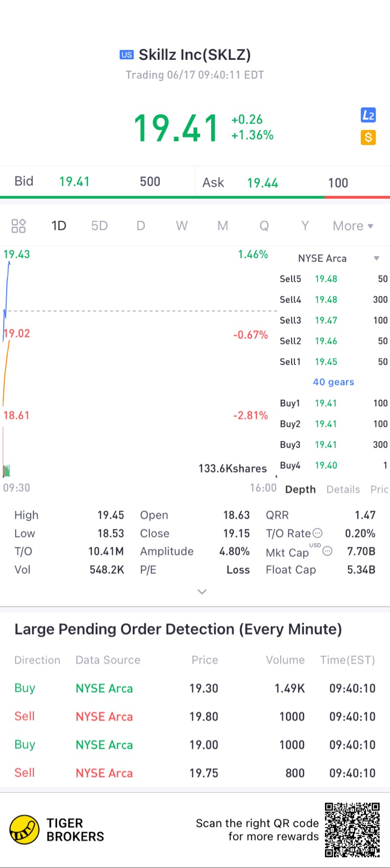Tap the QR code image

(352, 830)
